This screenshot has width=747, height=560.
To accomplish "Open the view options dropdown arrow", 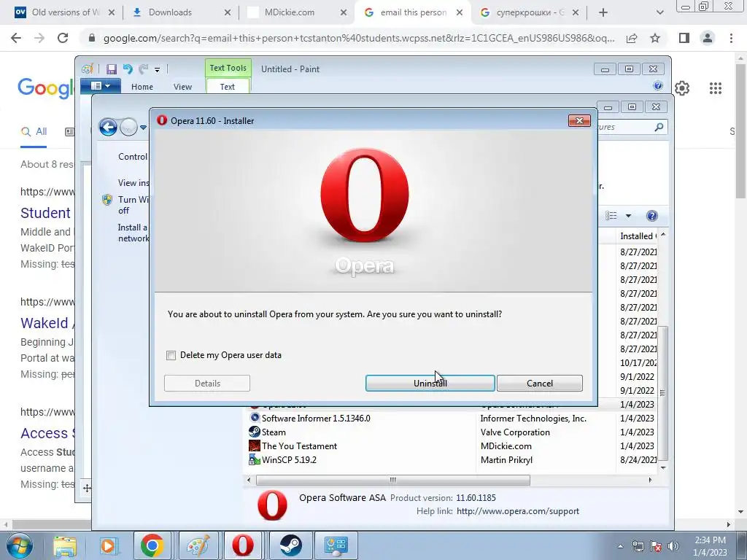I will 628,216.
